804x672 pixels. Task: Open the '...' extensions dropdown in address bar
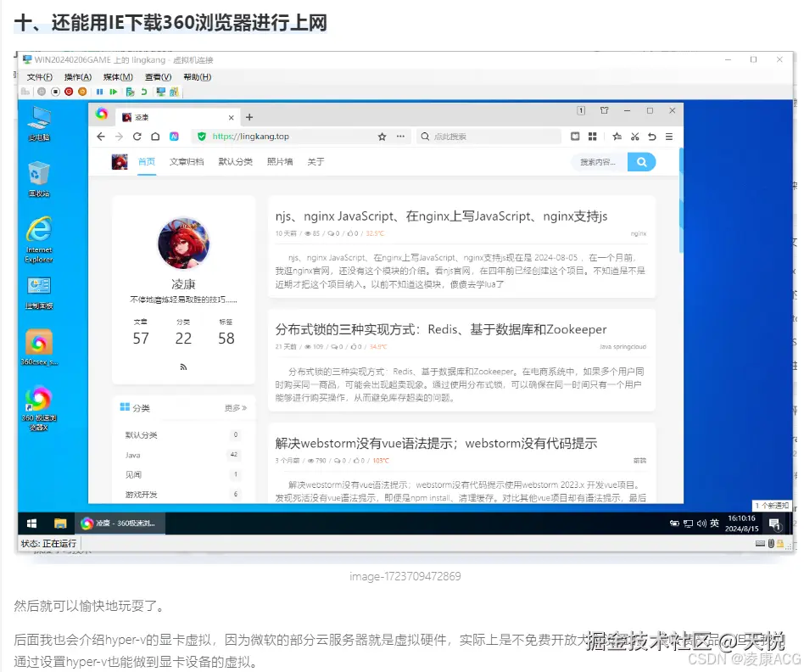coord(400,137)
